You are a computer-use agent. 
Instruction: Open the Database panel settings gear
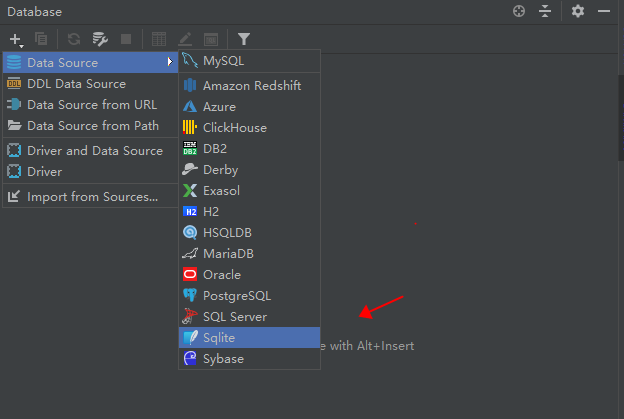tap(577, 11)
